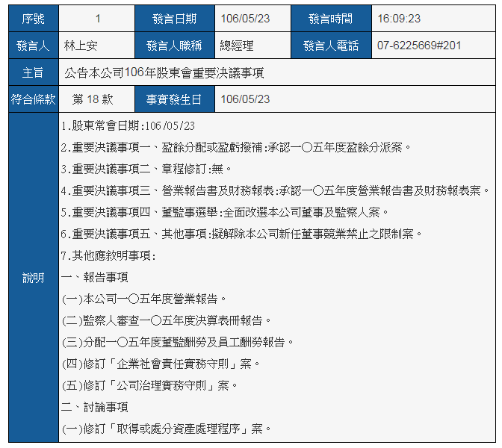Click the 發言人職稱 header cell

175,46
